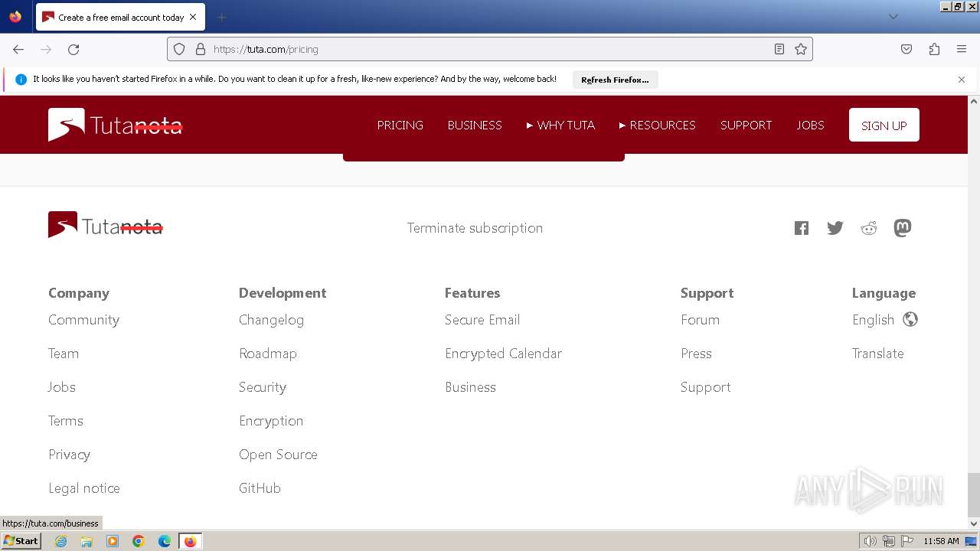Open the Windows Start menu
Image resolution: width=980 pixels, height=551 pixels.
(21, 541)
